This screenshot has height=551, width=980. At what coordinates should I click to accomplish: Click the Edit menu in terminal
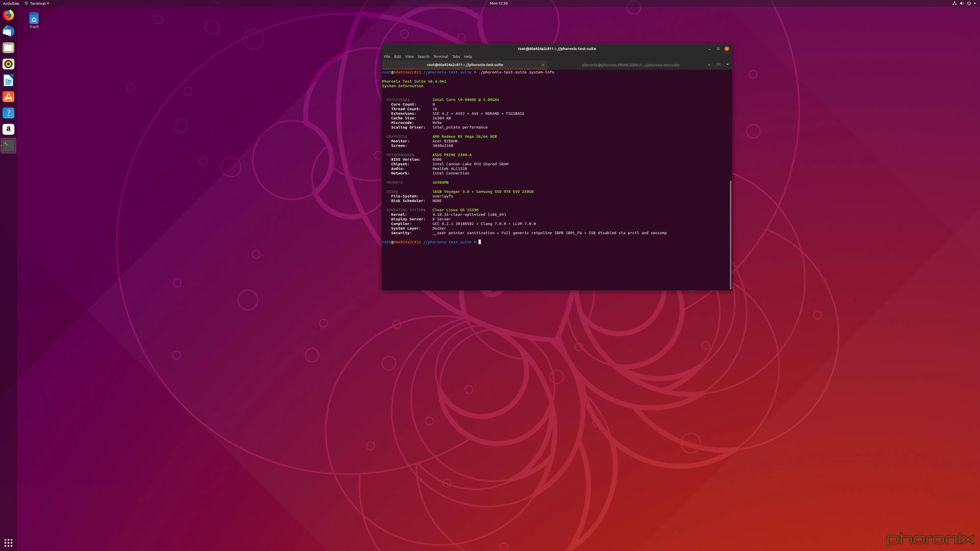(x=398, y=57)
